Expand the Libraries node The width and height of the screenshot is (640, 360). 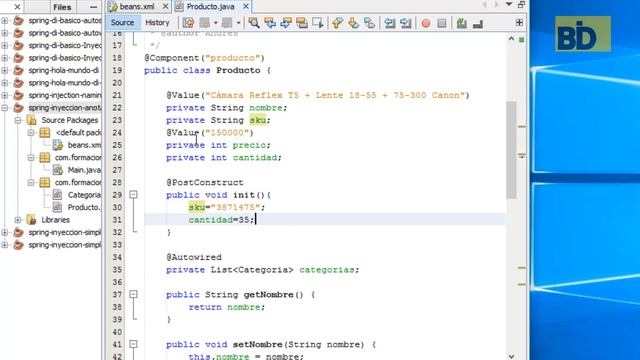click(18, 220)
